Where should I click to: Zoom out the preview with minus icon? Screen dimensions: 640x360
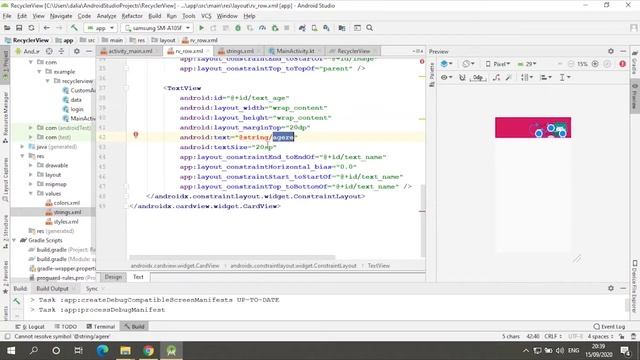[571, 64]
